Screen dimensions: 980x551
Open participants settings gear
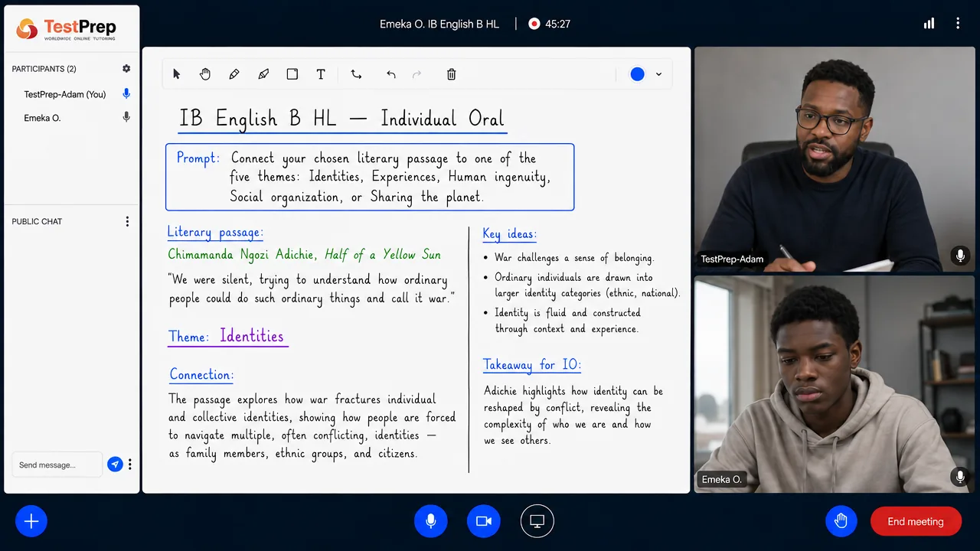(x=126, y=68)
